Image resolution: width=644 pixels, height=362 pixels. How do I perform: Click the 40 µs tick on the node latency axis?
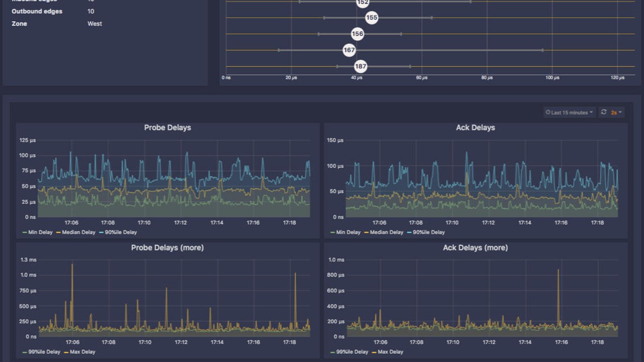coord(356,78)
